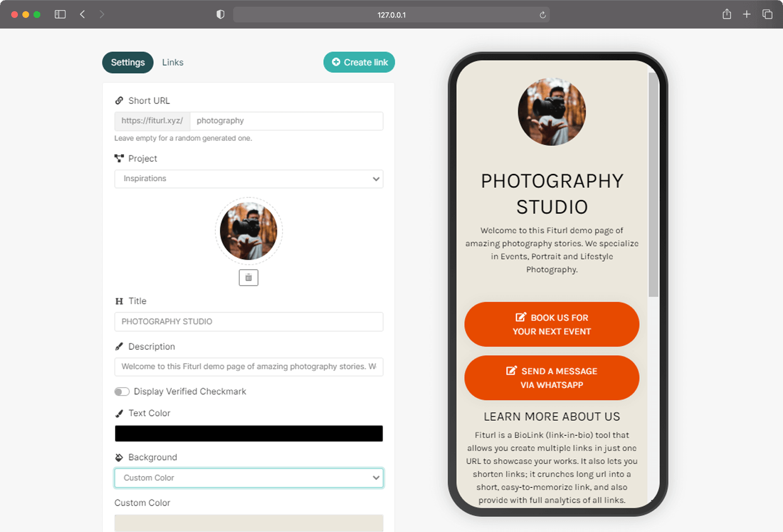Viewport: 783px width, 532px height.
Task: Click the Create link button
Action: (359, 62)
